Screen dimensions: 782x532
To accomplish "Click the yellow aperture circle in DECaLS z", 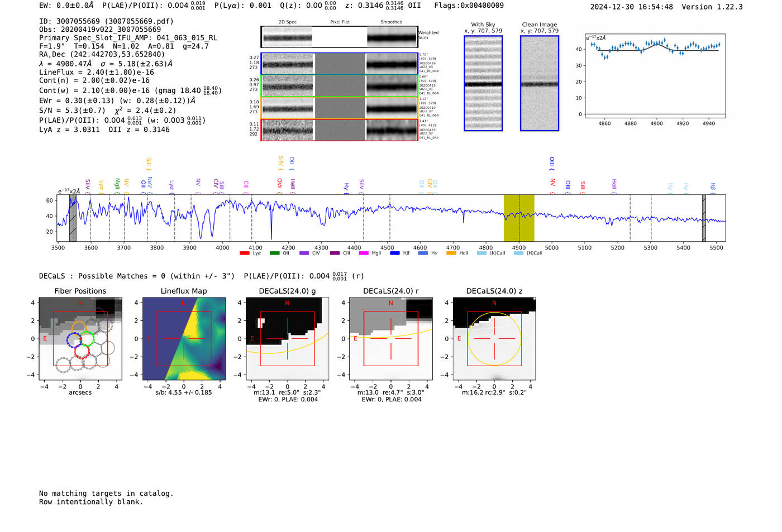I will 494,339.
